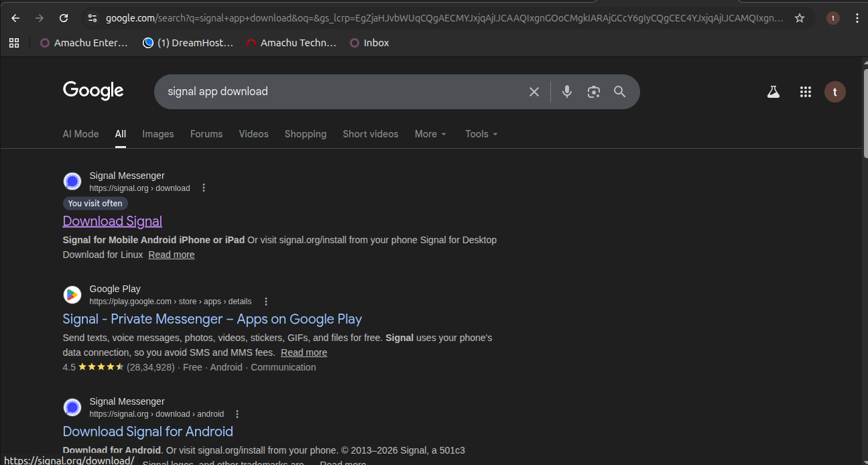Clear the search box with X icon
The image size is (868, 465).
pyautogui.click(x=534, y=92)
